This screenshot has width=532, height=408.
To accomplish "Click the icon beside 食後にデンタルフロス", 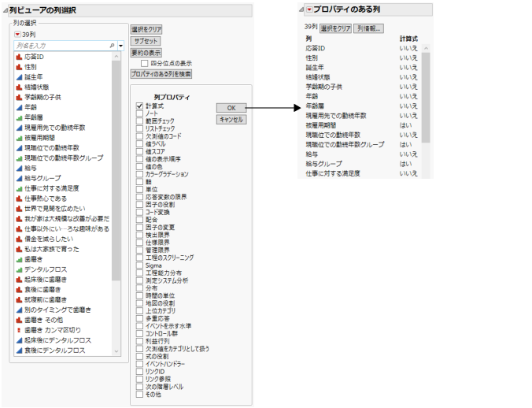I will [x=20, y=351].
